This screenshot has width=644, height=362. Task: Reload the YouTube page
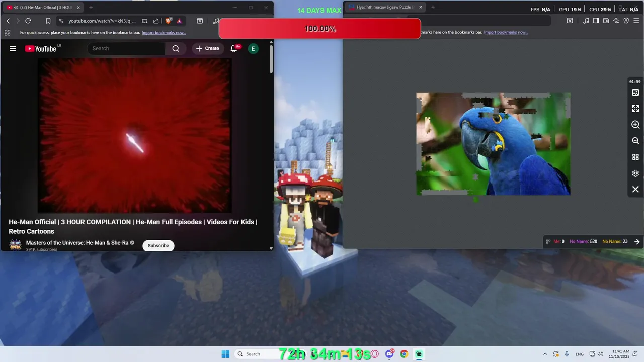coord(28,21)
